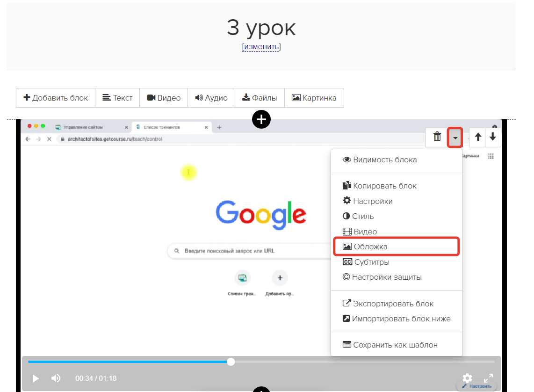Viewport: 534px width, 392px height.
Task: Stop page loading X button
Action: pos(50,139)
